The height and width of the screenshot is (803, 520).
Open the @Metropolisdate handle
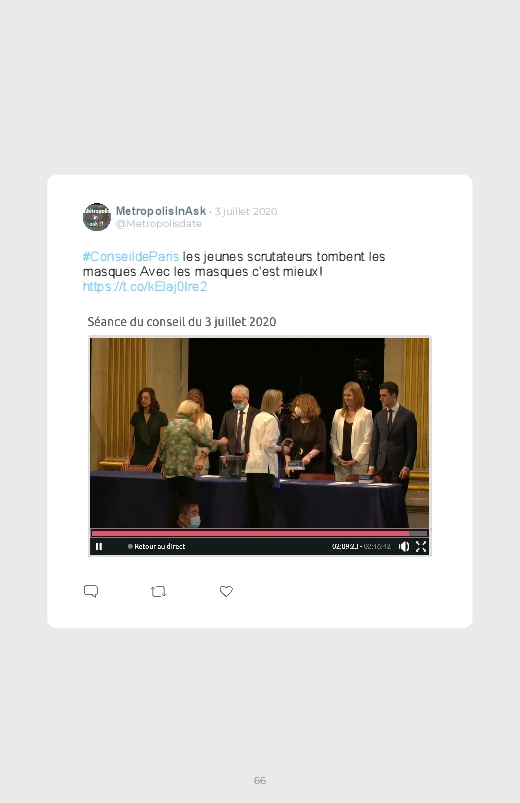[159, 224]
